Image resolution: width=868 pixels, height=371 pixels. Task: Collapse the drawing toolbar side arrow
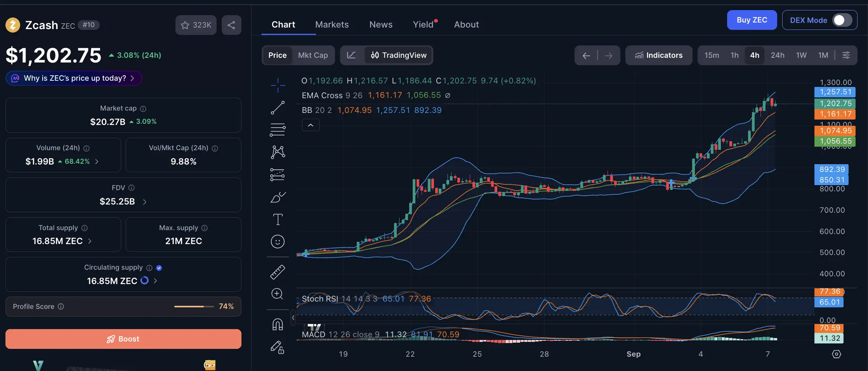293,317
